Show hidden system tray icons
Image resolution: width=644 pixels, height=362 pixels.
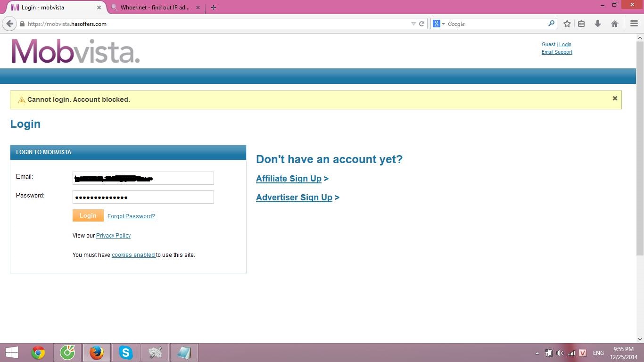[x=537, y=353]
